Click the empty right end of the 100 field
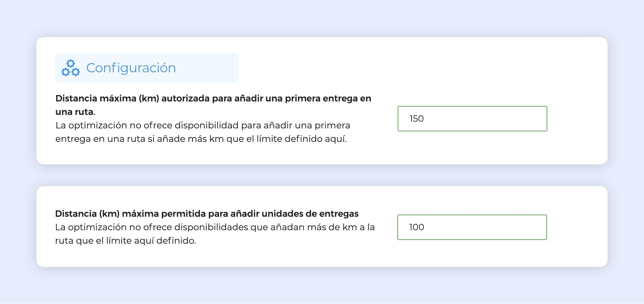 pos(524,227)
